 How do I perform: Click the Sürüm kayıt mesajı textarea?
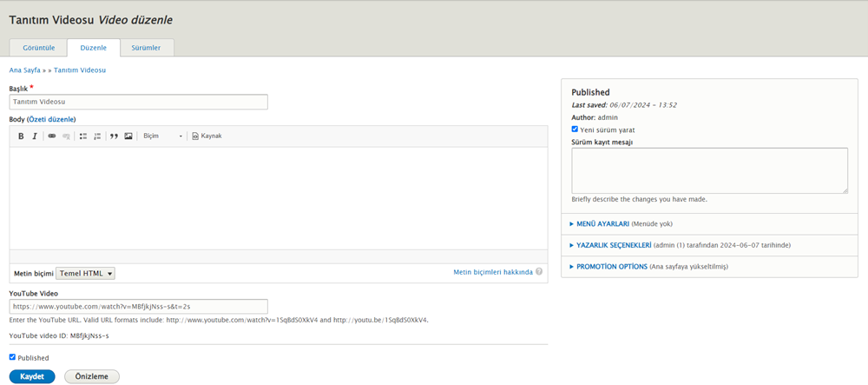pos(710,170)
